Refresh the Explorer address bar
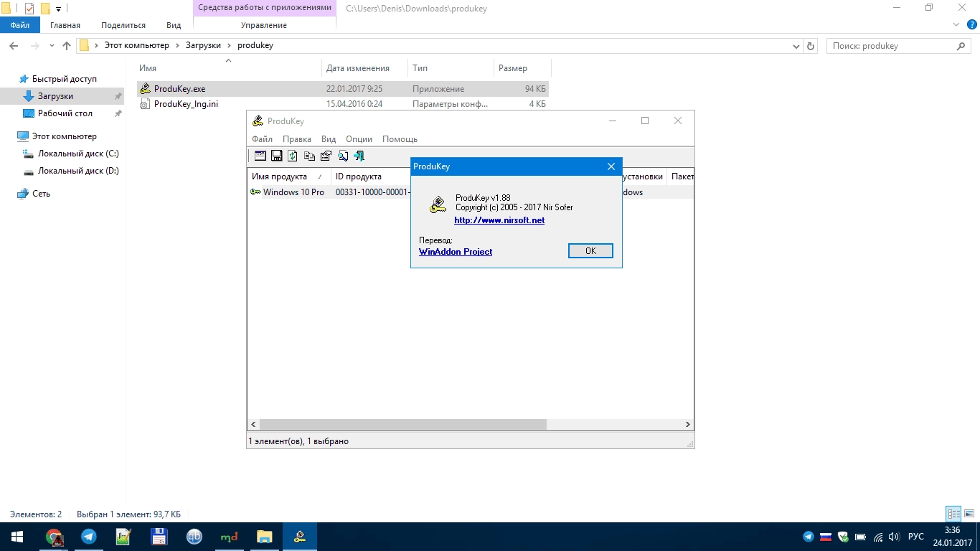 (811, 46)
